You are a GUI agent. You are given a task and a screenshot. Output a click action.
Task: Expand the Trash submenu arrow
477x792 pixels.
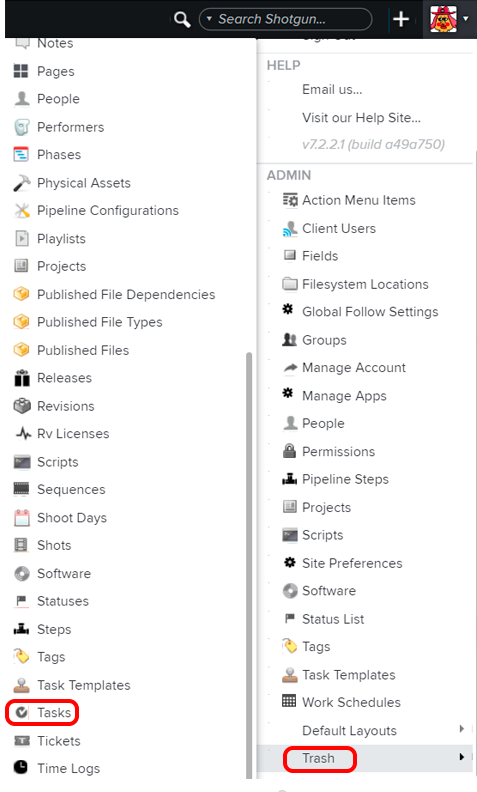click(x=461, y=757)
